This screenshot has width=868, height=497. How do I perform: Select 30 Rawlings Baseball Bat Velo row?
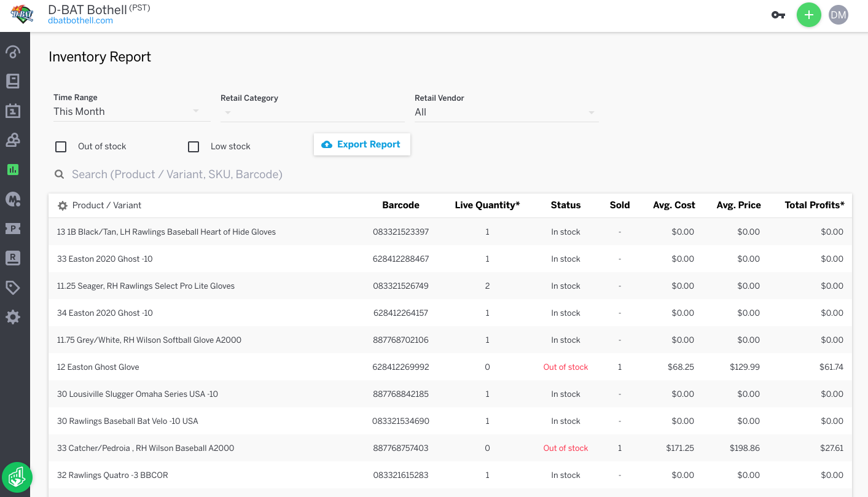pos(450,421)
